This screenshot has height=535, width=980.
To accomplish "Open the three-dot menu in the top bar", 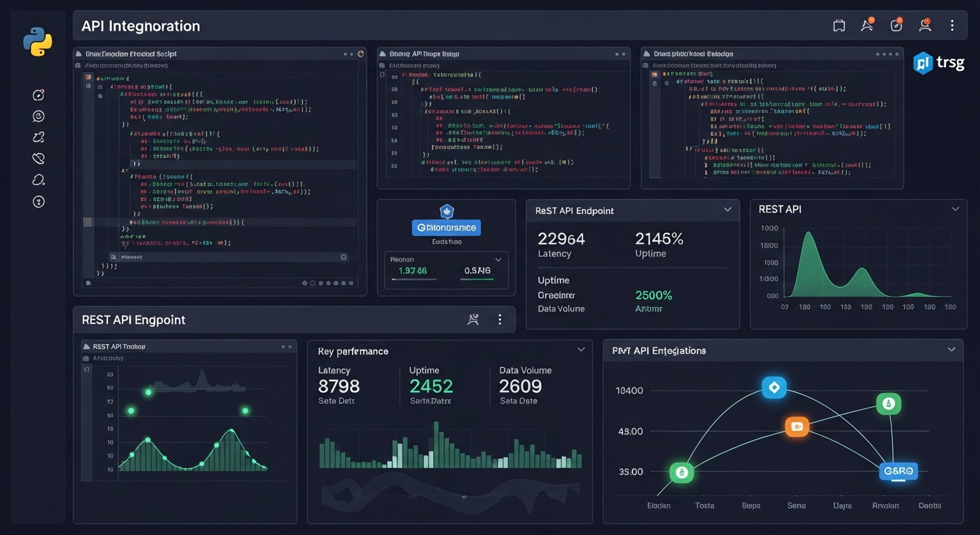I will 952,26.
